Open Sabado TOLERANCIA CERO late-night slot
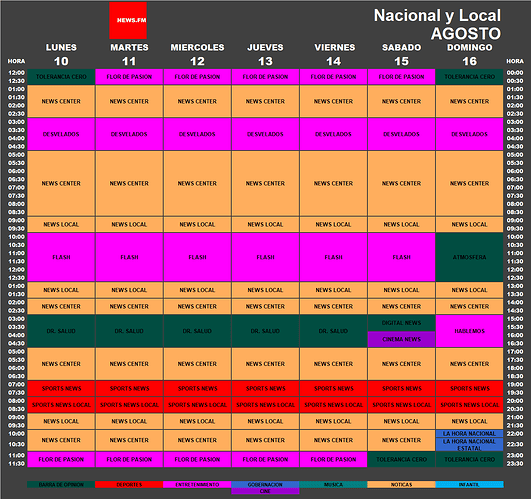Screen dimensions: 531x499 [401, 459]
